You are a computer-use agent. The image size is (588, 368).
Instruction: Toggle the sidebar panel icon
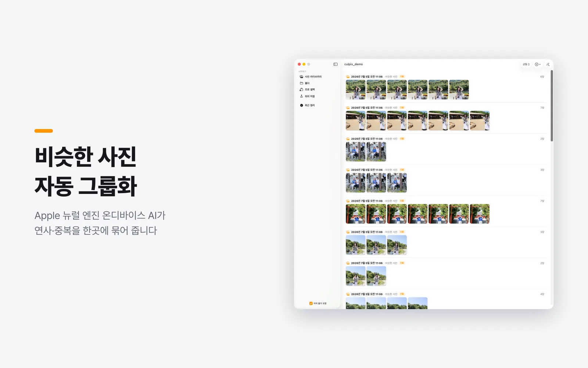(336, 64)
